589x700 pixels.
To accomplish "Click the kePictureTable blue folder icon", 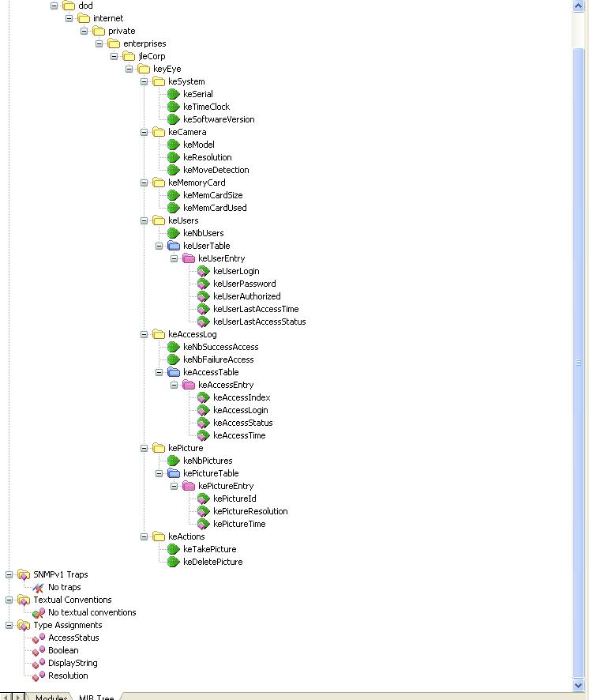I will pyautogui.click(x=174, y=474).
